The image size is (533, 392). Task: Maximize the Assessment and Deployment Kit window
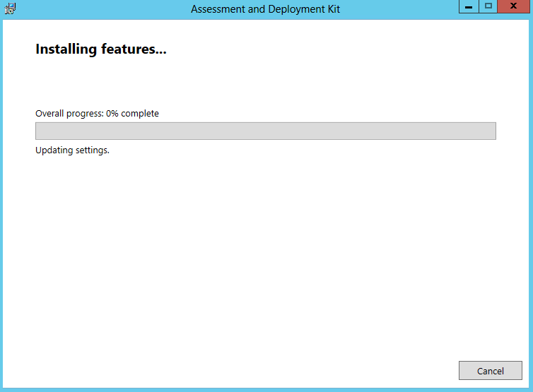click(488, 6)
